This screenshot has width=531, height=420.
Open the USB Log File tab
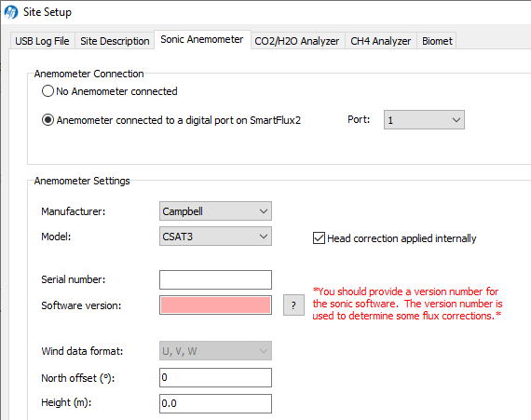(x=42, y=41)
